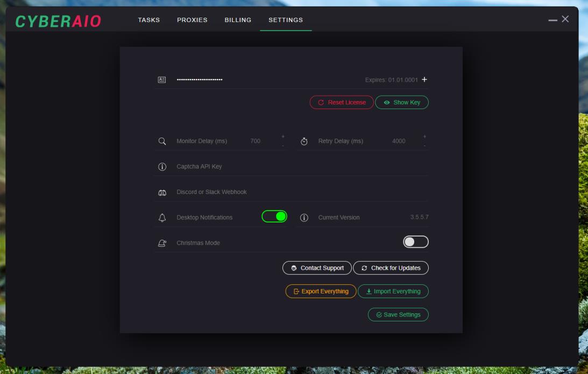The image size is (588, 374).
Task: Enable the Christmas Mode toggle
Action: (x=415, y=242)
